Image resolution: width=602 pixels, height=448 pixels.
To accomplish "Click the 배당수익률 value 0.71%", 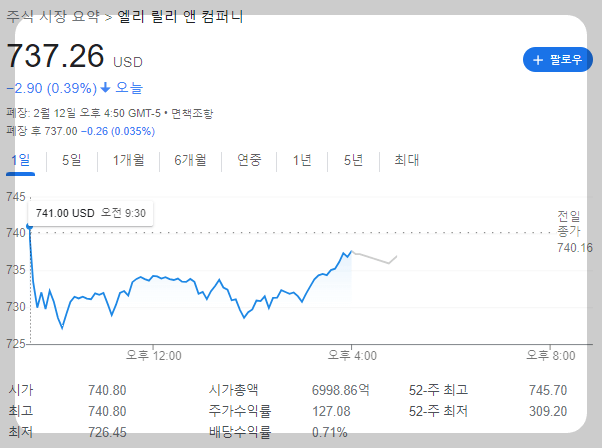I will coord(329,433).
